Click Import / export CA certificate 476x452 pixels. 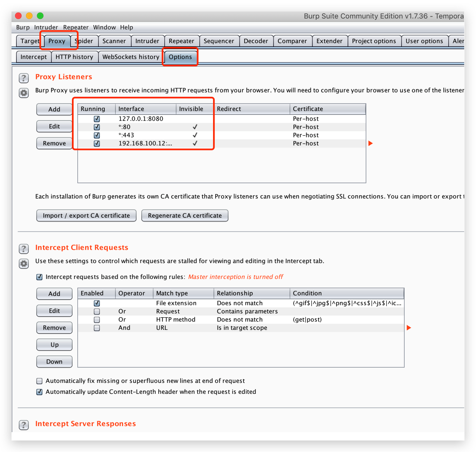pyautogui.click(x=86, y=216)
